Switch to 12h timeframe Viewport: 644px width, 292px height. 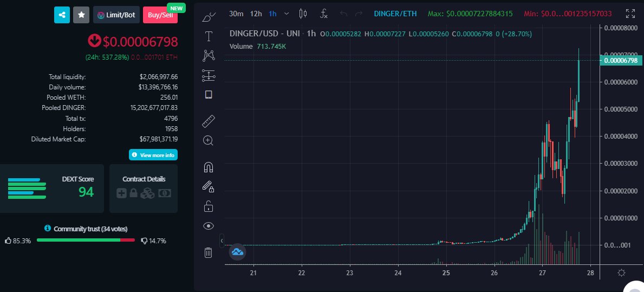[256, 14]
